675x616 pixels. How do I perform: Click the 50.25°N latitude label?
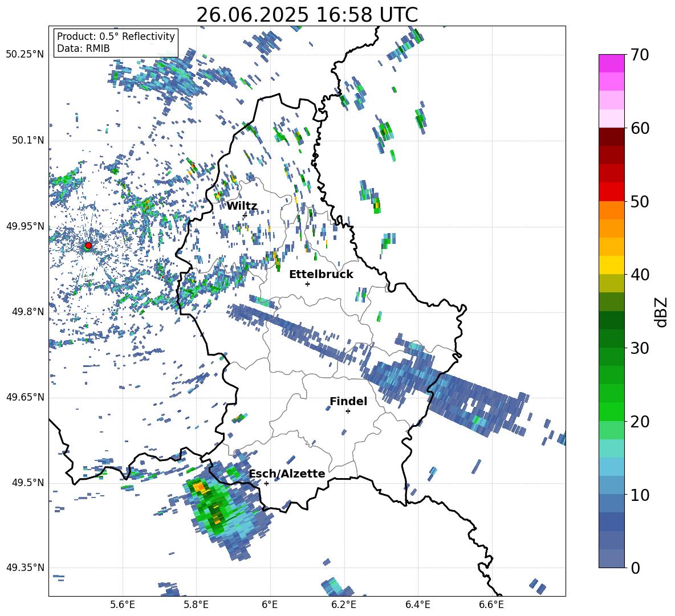tap(25, 55)
